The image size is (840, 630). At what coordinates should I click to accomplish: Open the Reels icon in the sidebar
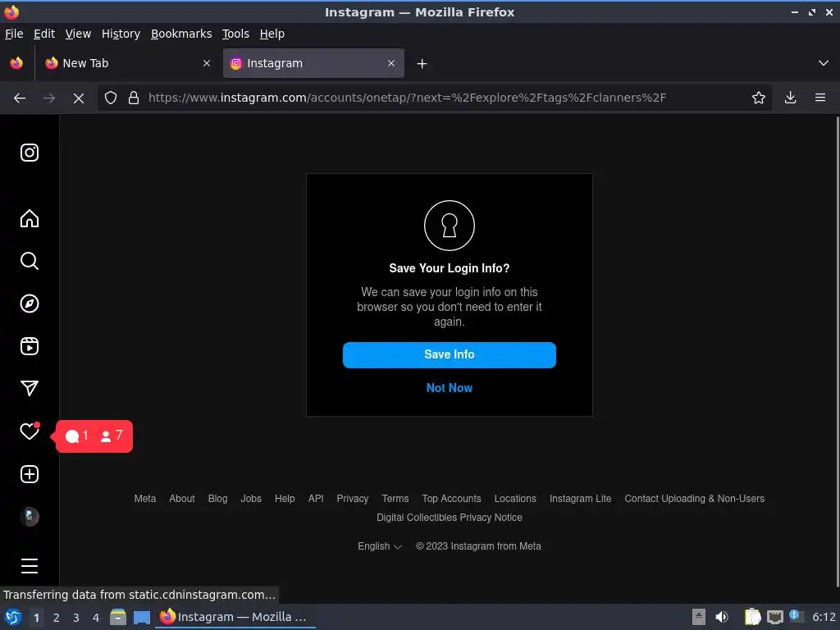tap(30, 346)
